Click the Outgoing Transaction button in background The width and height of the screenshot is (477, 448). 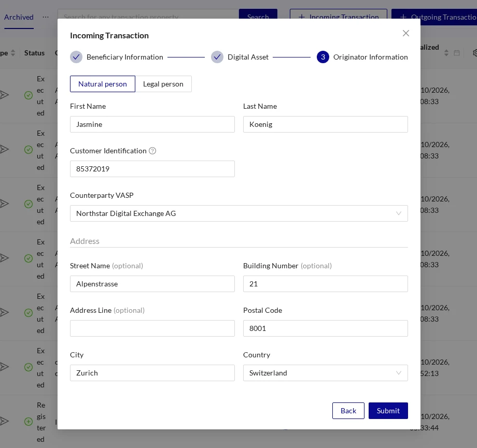point(434,17)
